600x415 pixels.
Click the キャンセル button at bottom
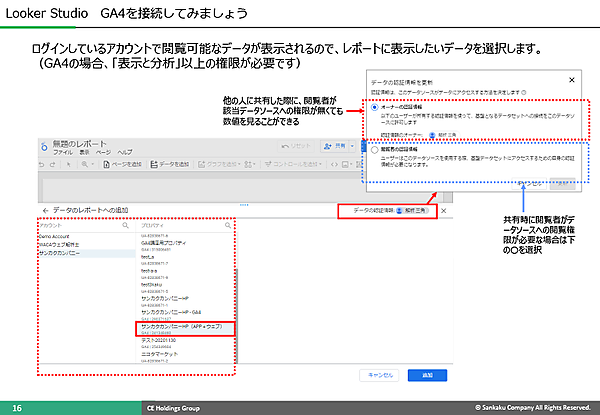(x=378, y=374)
